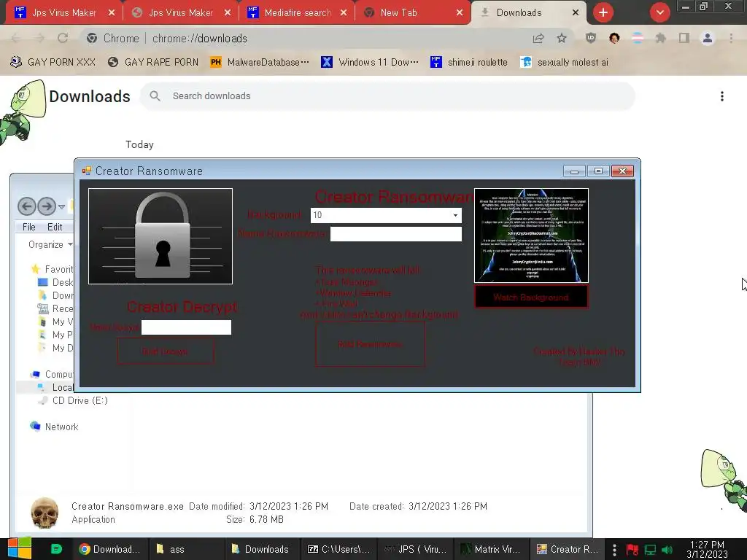The height and width of the screenshot is (560, 747).
Task: Open JPS Virus Maker taskbar item
Action: (x=415, y=549)
